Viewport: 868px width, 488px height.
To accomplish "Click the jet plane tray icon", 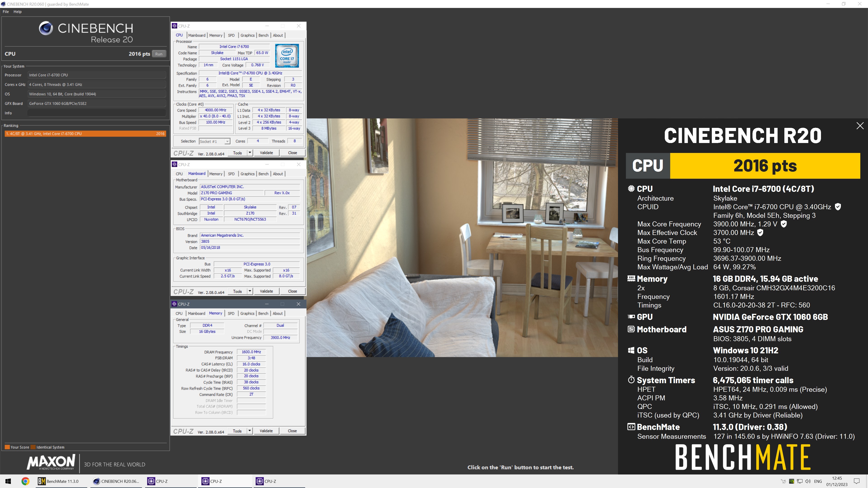I will point(783,481).
